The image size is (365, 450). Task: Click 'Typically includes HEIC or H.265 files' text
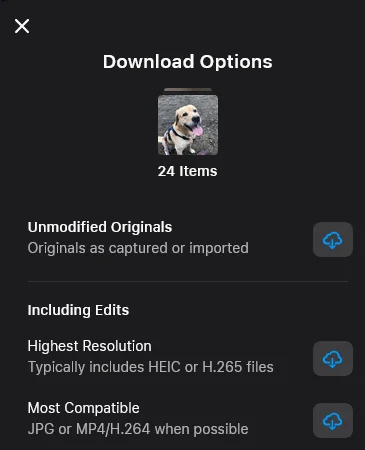click(151, 367)
